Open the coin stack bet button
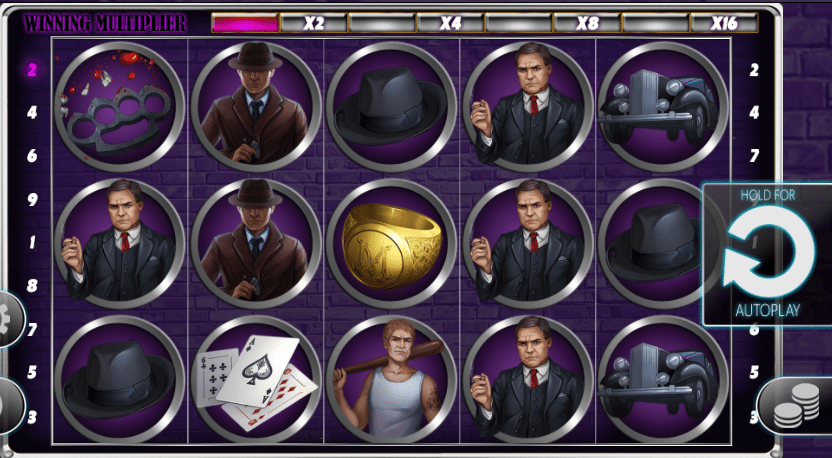Image resolution: width=832 pixels, height=458 pixels. (794, 407)
